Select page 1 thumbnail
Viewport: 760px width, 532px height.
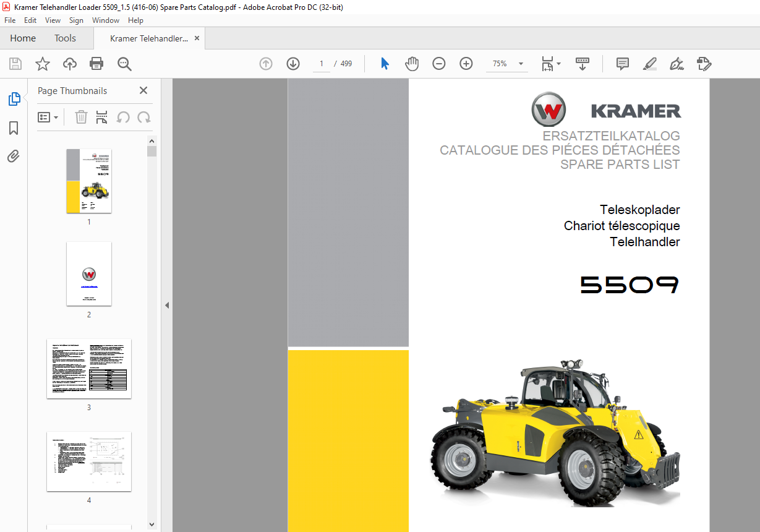89,181
